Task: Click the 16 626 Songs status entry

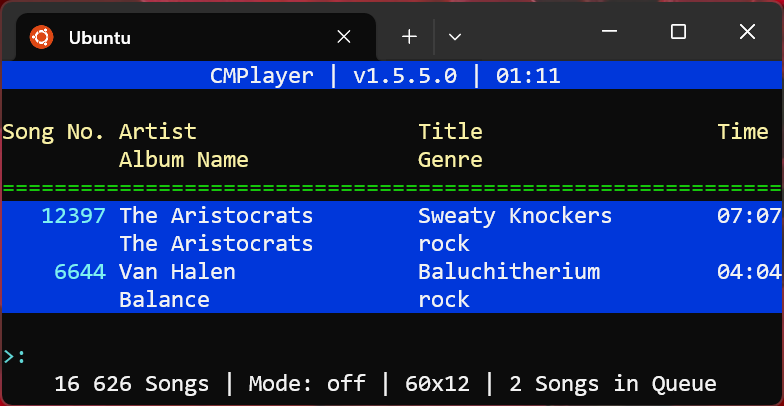Action: click(132, 384)
